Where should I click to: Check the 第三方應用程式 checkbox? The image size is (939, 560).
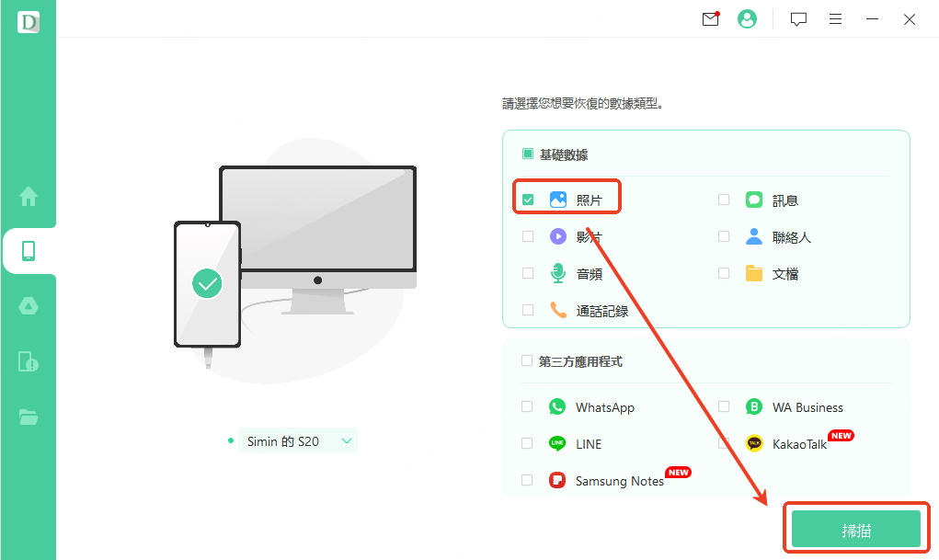pos(526,360)
